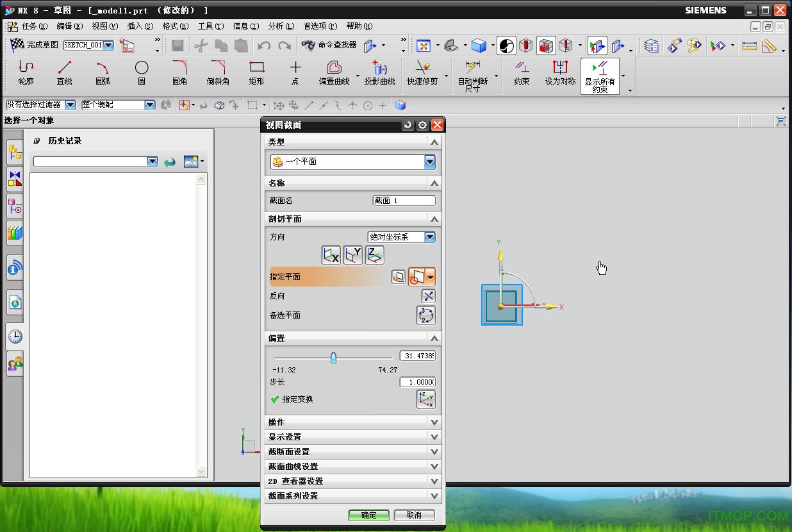Select the 矩形 Rectangle tool
The image size is (792, 532).
[x=257, y=71]
